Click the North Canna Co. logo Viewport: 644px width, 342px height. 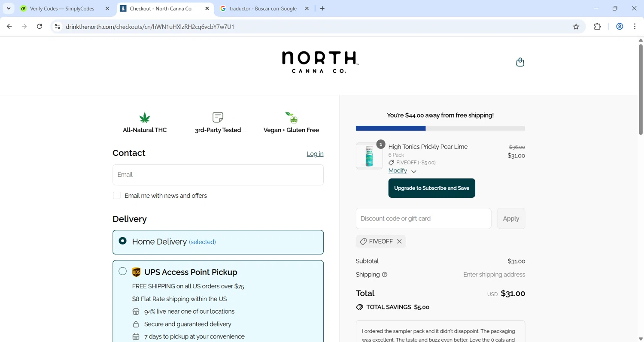320,62
